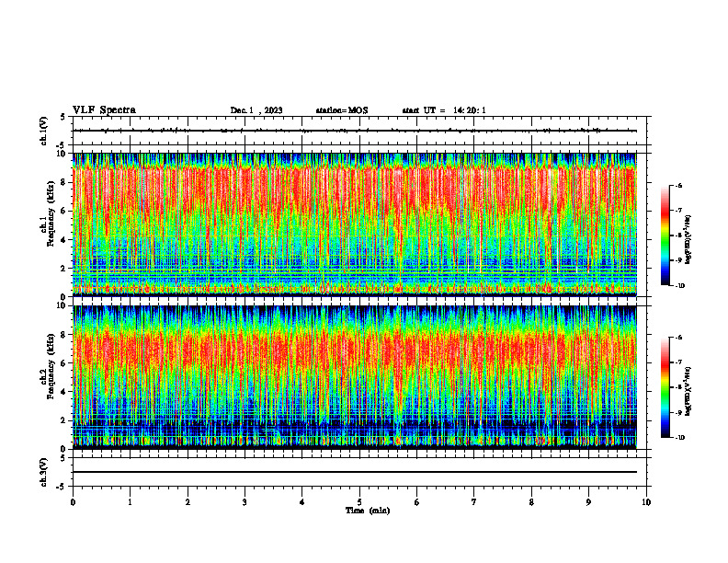Click the time axis tick label "7"
728x563 pixels.
coord(474,502)
